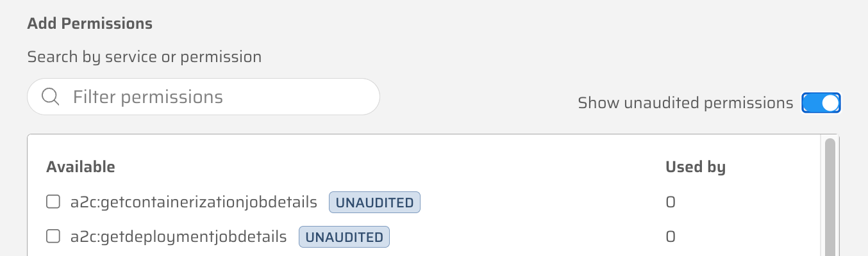Click the Search by service or permission text
Image resolution: width=868 pixels, height=256 pixels.
(144, 57)
